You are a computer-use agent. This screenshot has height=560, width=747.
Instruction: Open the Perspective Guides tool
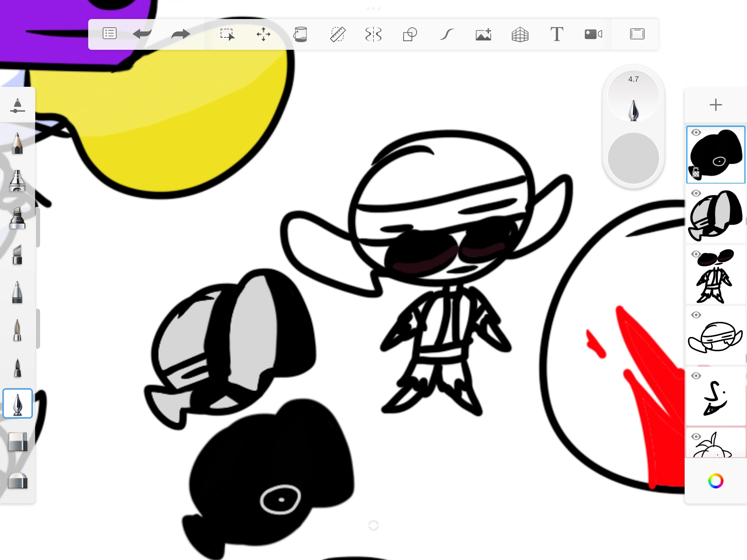[x=520, y=35]
